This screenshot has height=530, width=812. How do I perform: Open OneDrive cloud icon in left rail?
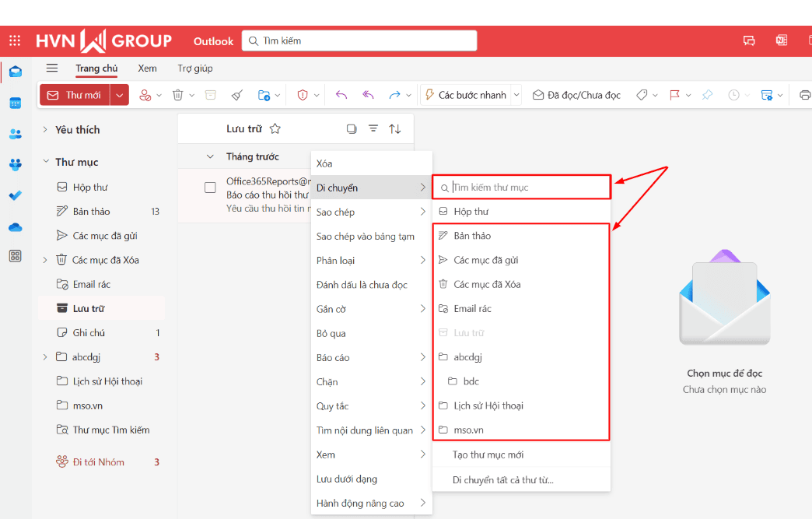(16, 227)
